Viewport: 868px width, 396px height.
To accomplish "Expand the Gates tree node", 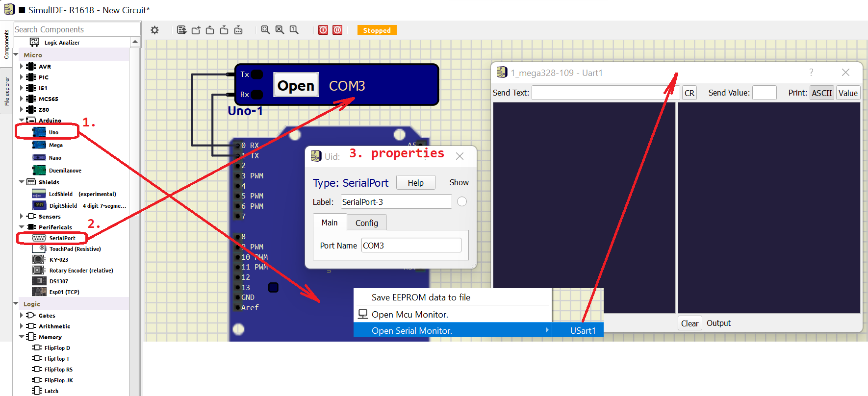I will (x=22, y=315).
